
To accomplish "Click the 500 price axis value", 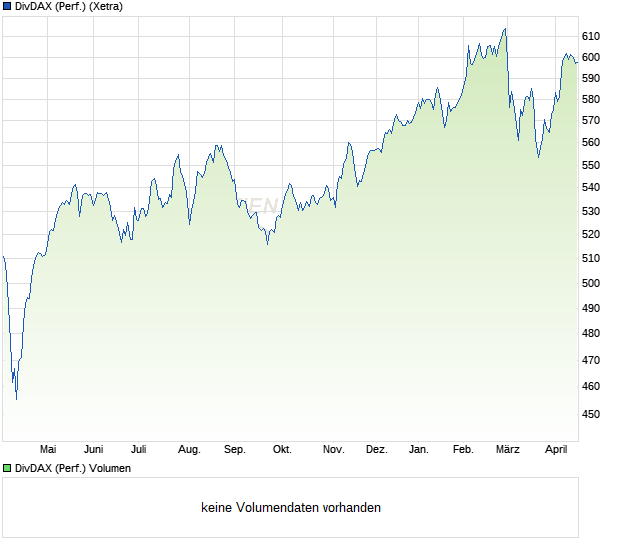I will [591, 283].
